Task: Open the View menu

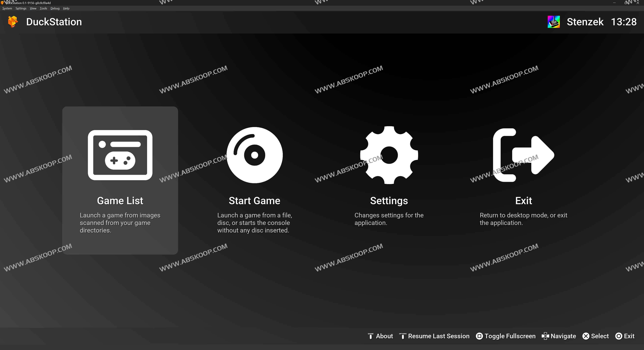Action: pyautogui.click(x=33, y=8)
